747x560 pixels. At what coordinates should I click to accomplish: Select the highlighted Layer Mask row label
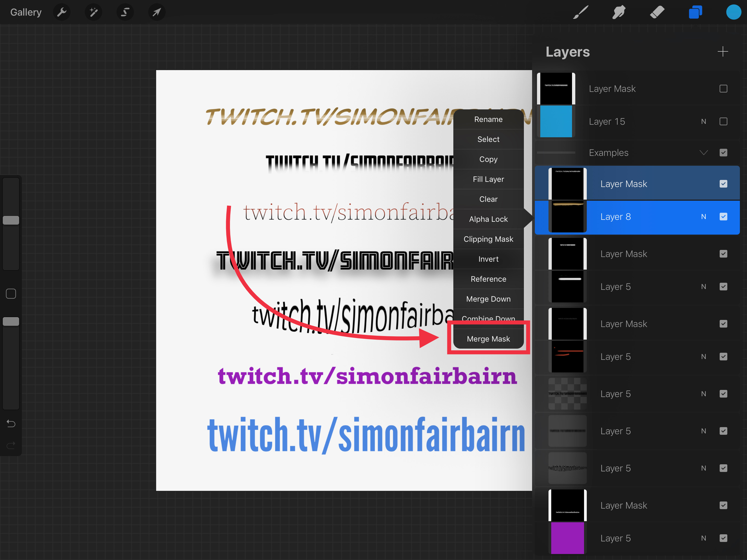click(x=623, y=184)
